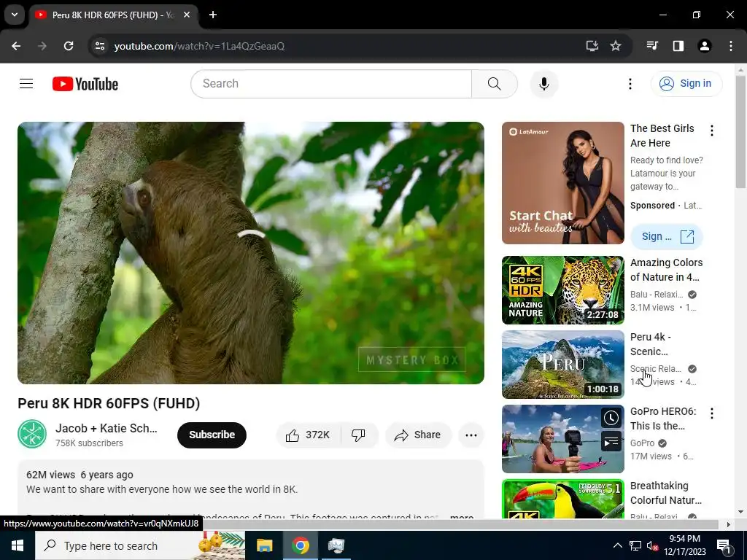The width and height of the screenshot is (747, 560).
Task: Dislike the video with thumbs down
Action: 358,435
